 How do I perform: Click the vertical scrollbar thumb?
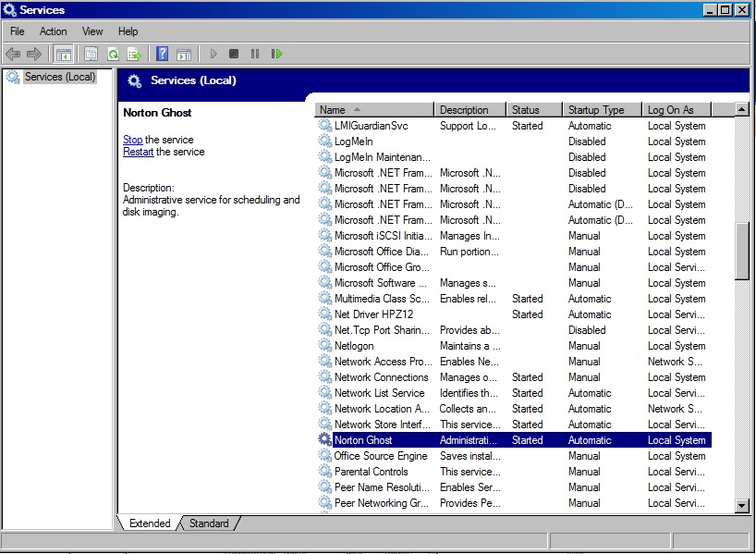742,251
